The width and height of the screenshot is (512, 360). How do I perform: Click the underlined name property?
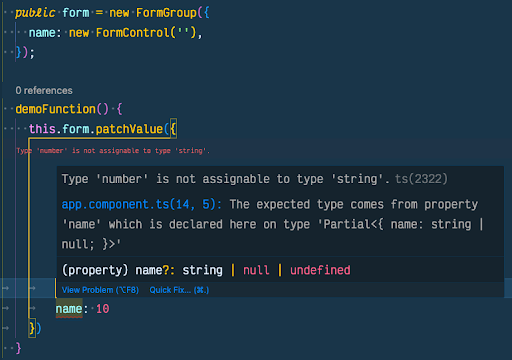pos(69,309)
